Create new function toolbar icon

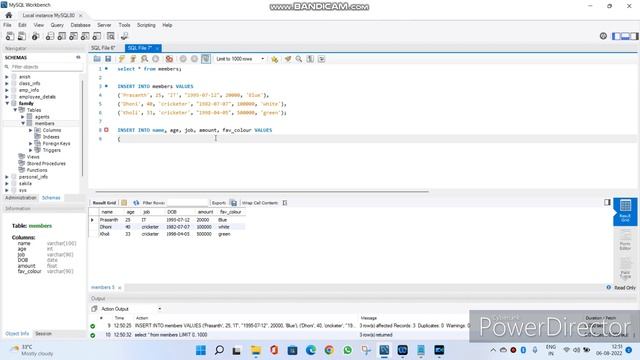click(x=97, y=36)
